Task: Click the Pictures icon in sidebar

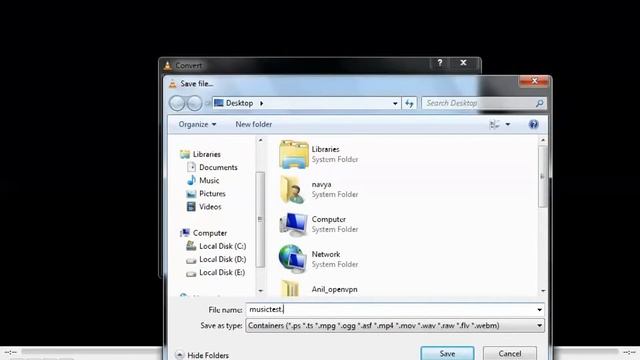Action: pos(191,193)
